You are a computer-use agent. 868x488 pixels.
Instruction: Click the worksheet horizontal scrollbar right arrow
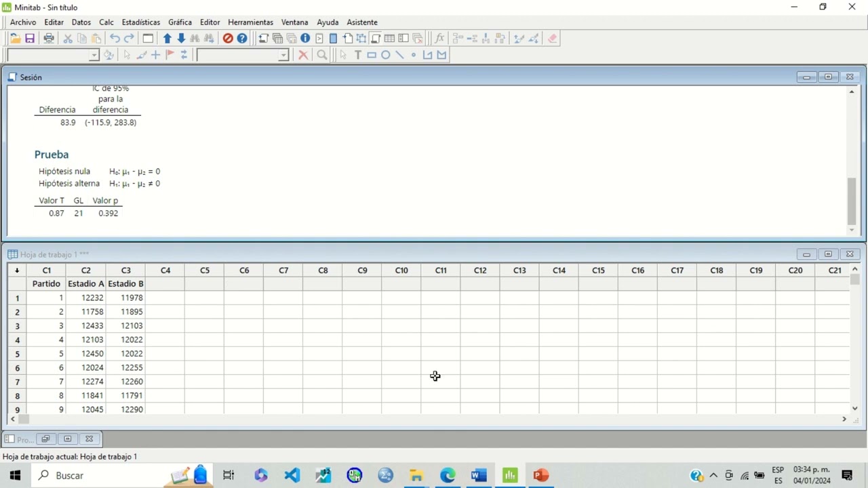844,420
